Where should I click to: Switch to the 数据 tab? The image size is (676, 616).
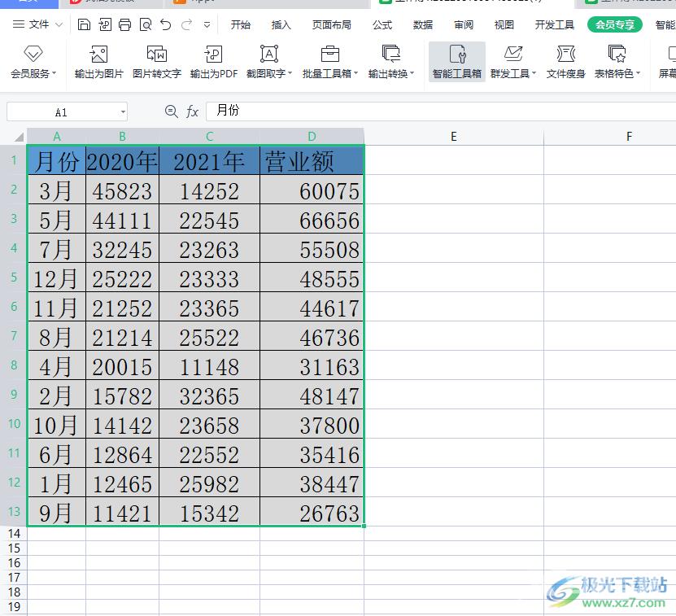click(423, 25)
